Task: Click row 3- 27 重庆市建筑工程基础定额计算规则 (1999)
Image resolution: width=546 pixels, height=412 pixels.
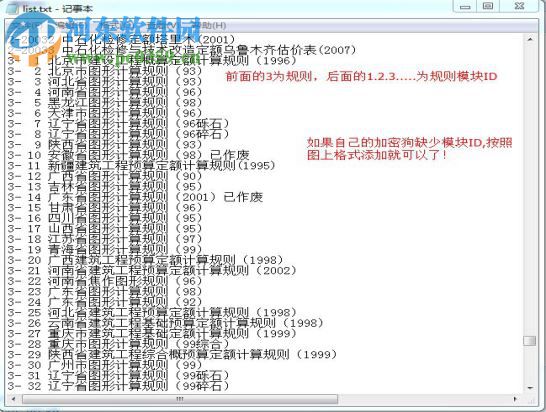Action: tap(152, 334)
